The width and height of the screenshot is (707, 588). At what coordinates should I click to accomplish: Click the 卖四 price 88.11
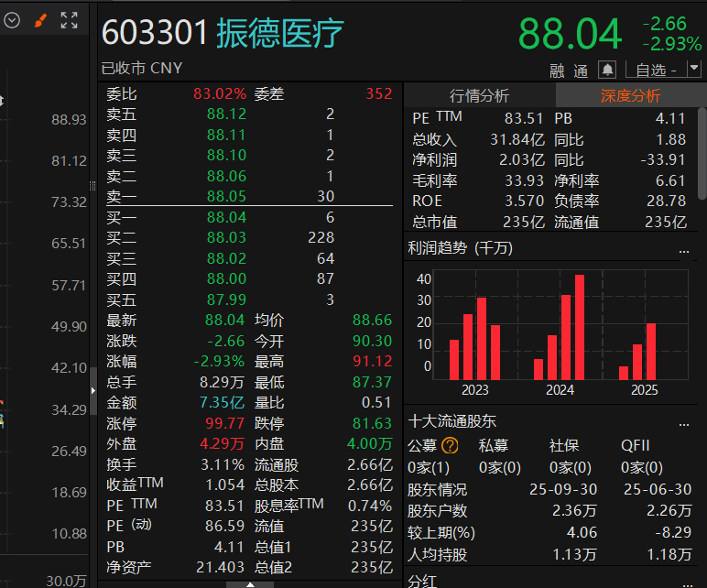(226, 135)
